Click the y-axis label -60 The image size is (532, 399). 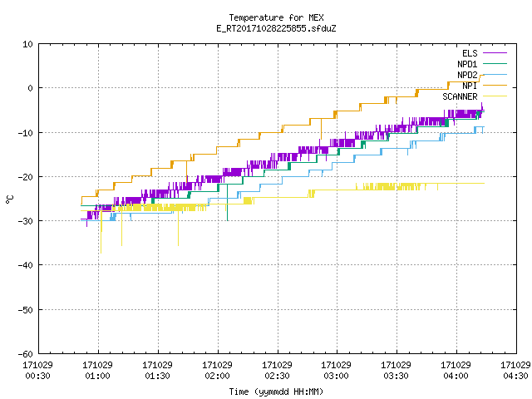pyautogui.click(x=26, y=354)
